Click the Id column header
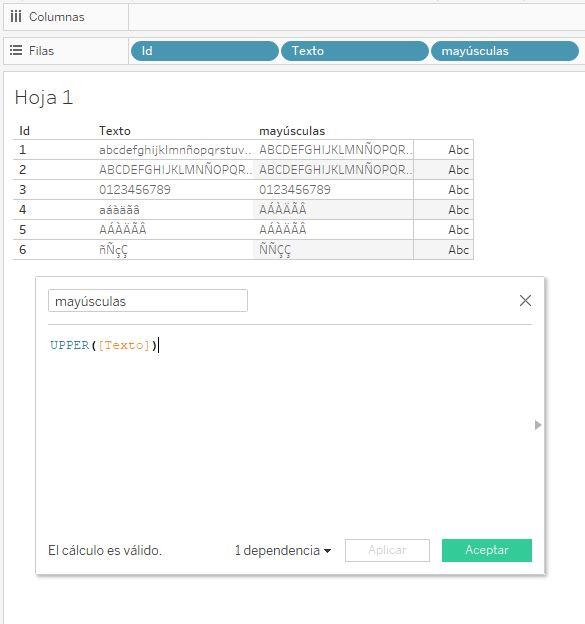Image resolution: width=585 pixels, height=624 pixels. coord(24,131)
